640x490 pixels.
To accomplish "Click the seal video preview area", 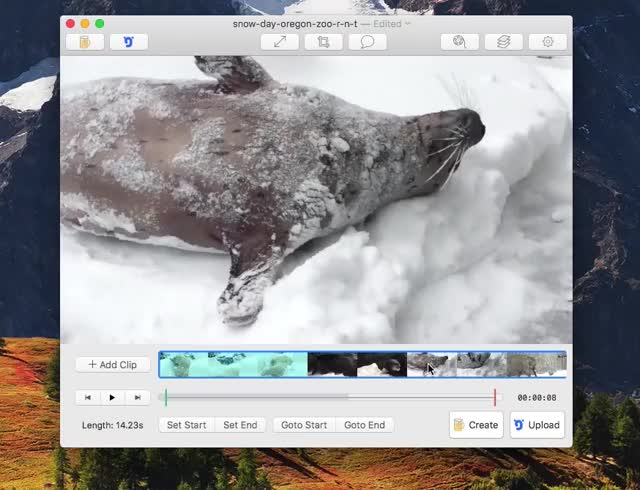I will point(316,200).
